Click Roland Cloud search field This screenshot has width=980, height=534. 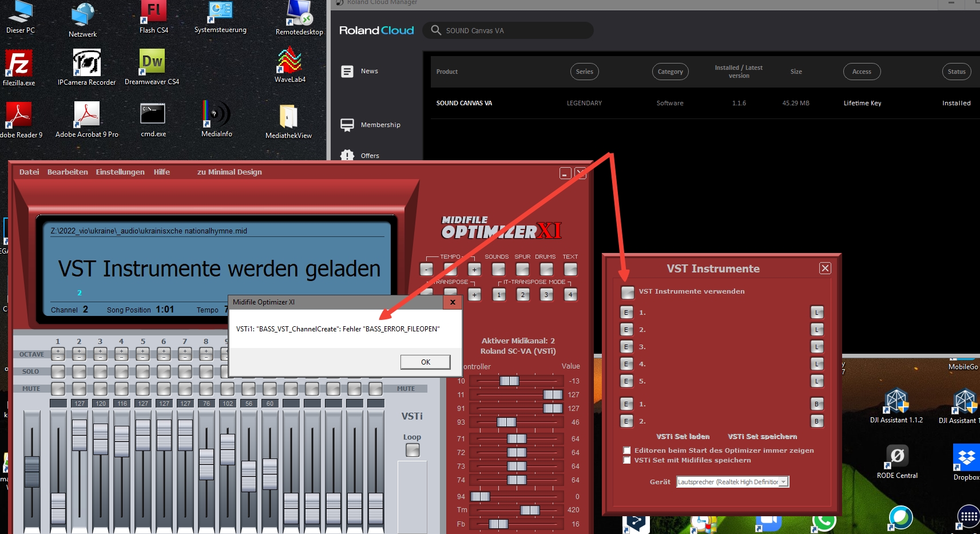point(507,30)
